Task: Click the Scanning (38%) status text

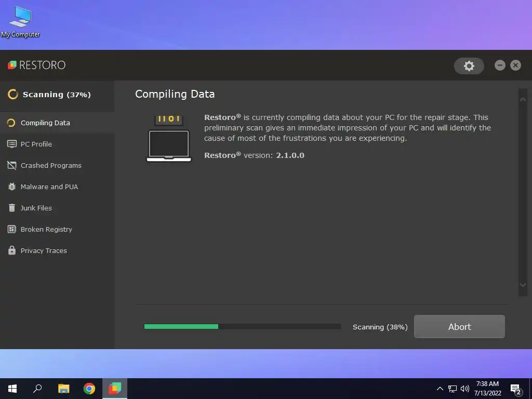Action: (380, 327)
